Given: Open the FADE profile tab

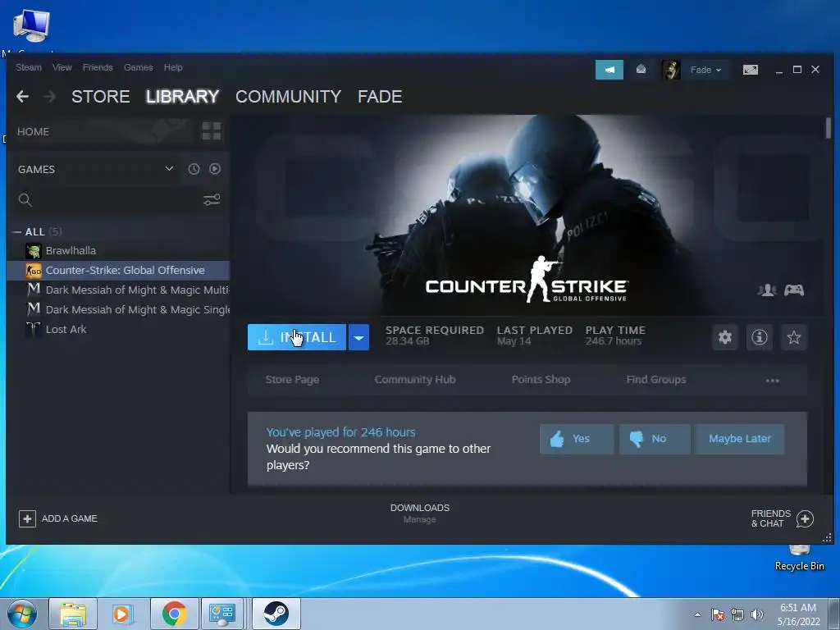Looking at the screenshot, I should click(380, 97).
